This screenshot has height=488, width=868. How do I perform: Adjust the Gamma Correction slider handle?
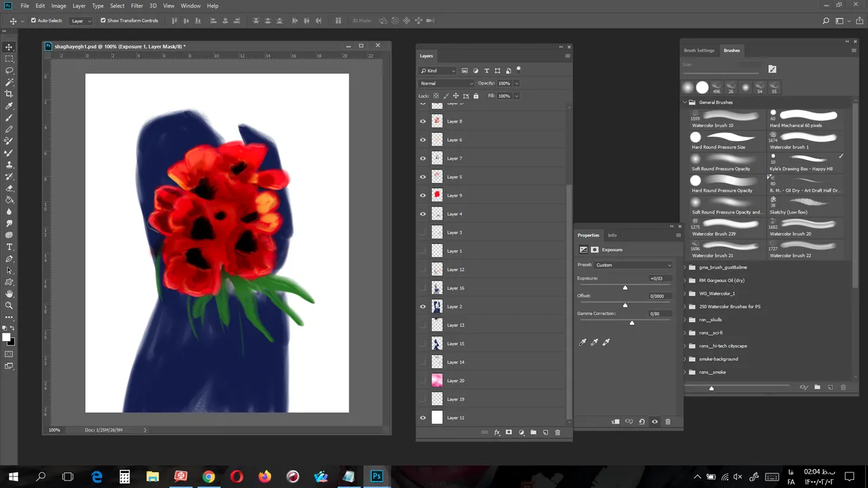[632, 323]
